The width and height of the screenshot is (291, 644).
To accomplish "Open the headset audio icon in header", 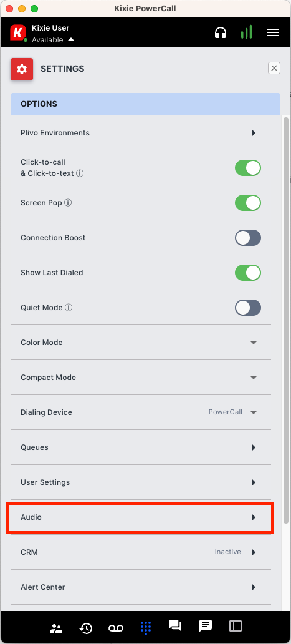I will pos(221,32).
